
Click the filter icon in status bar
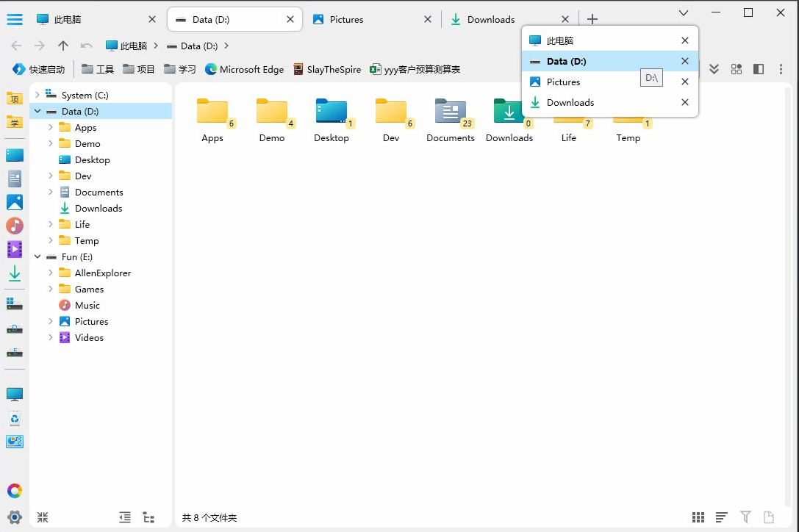tap(745, 517)
